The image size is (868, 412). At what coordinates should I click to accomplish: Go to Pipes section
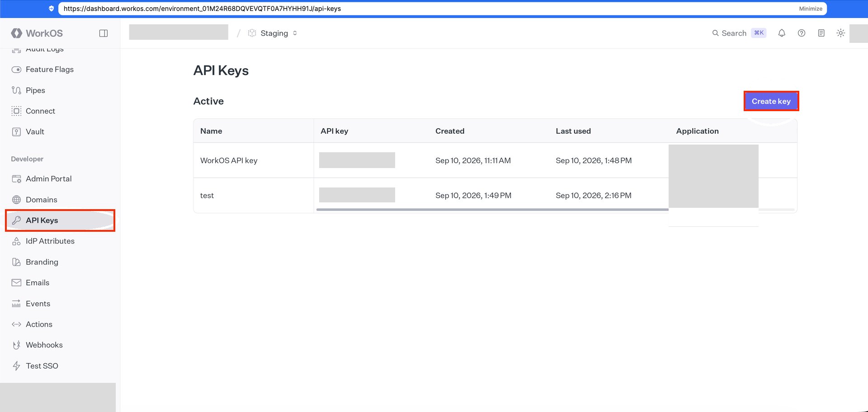(x=35, y=90)
